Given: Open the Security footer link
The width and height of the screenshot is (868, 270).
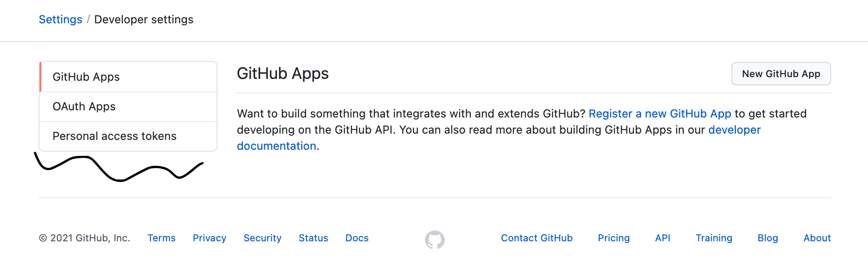Looking at the screenshot, I should [262, 238].
